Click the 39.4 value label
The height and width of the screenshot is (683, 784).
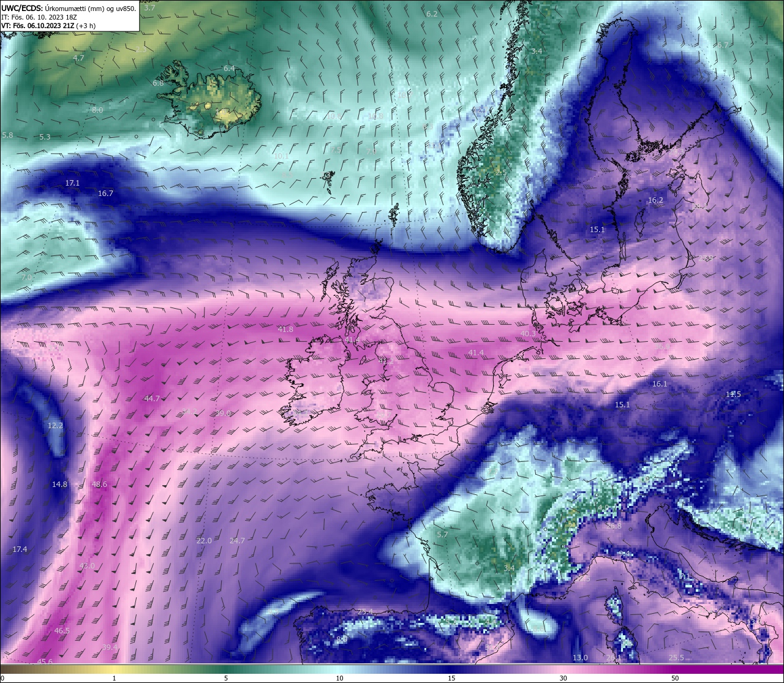(110, 647)
